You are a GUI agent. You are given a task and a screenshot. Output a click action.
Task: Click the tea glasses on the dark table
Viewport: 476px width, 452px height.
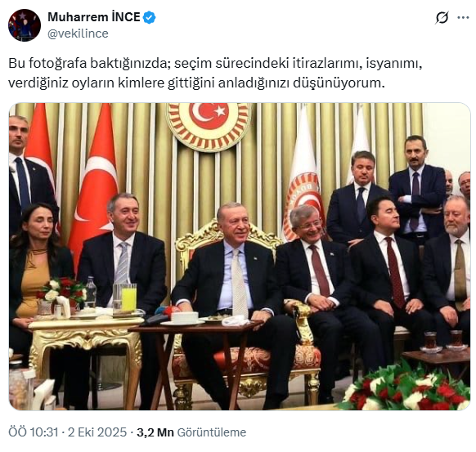pos(443,342)
